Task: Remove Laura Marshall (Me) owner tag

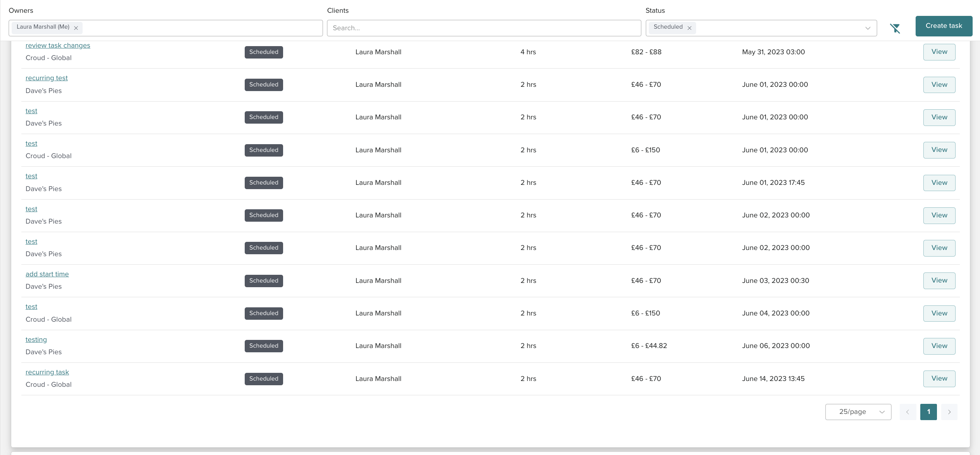Action: [x=76, y=28]
